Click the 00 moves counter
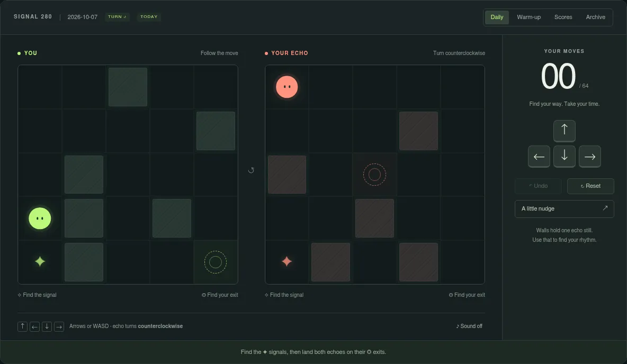Viewport: 627px width, 364px height. click(x=558, y=76)
